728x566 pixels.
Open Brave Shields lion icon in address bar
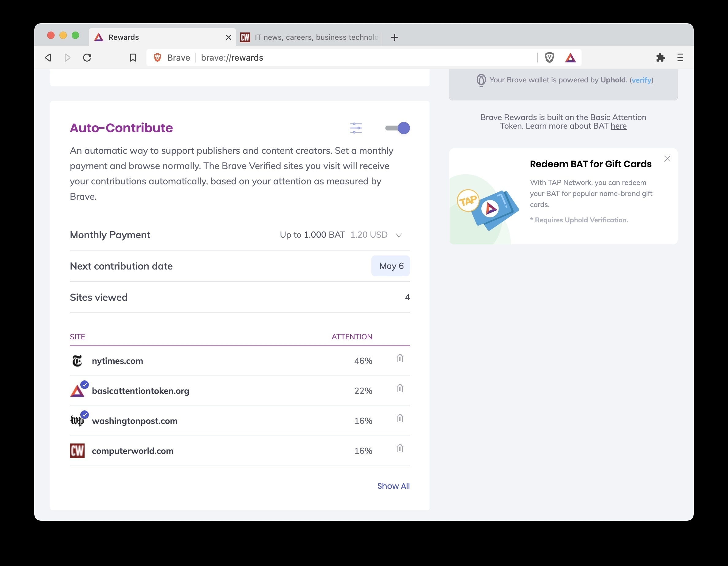click(549, 58)
